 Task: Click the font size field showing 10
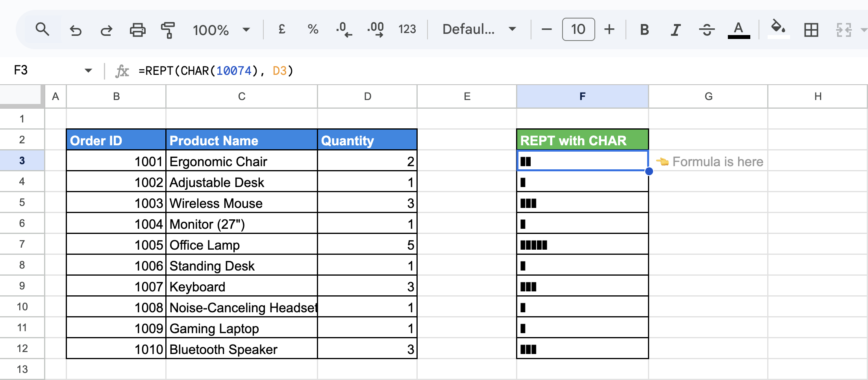(578, 30)
